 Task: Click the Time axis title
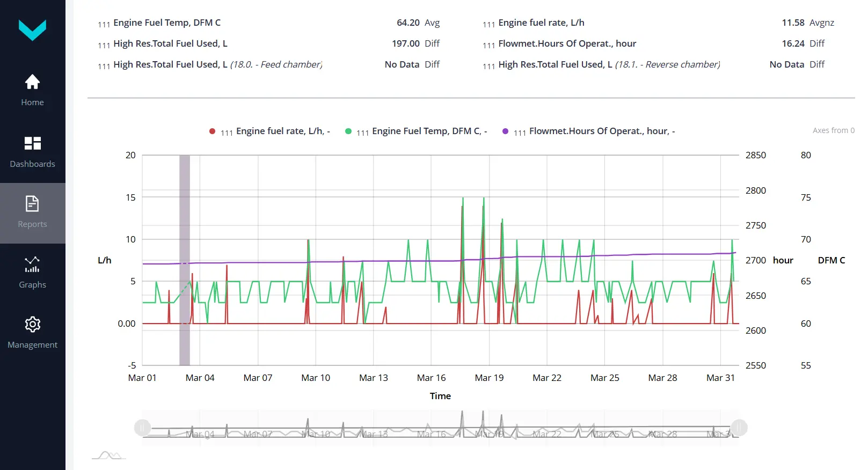coord(440,396)
